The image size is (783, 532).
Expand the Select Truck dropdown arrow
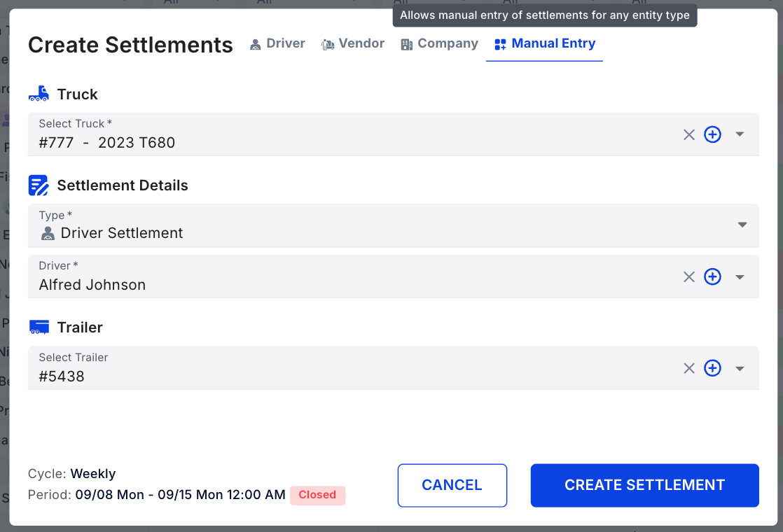point(740,134)
